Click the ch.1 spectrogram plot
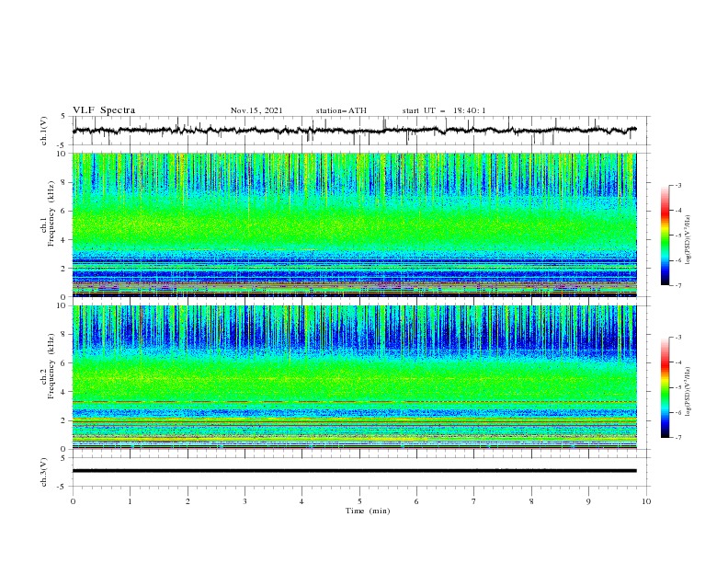The height and width of the screenshot is (563, 728). coord(354,224)
